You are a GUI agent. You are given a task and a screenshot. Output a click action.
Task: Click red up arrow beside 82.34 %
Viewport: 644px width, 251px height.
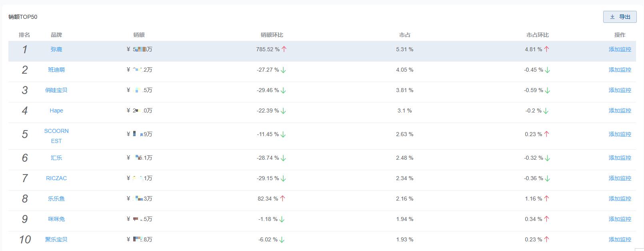pos(282,199)
